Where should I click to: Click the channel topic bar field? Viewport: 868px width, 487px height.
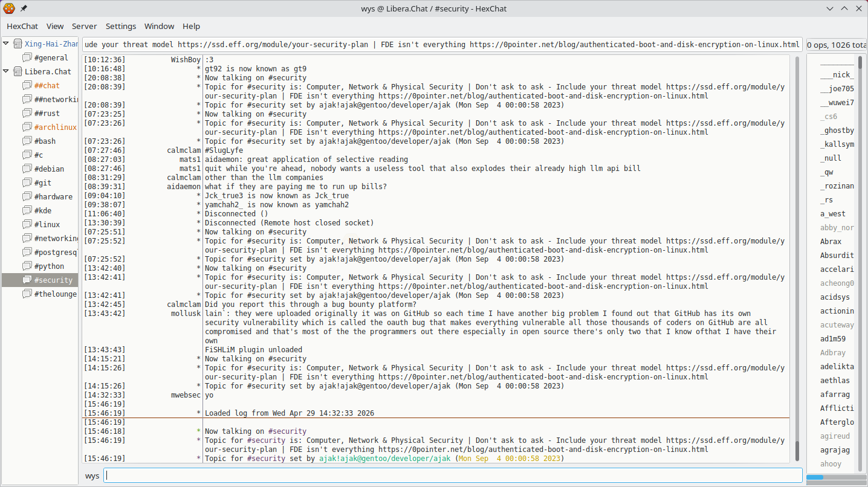click(x=442, y=45)
